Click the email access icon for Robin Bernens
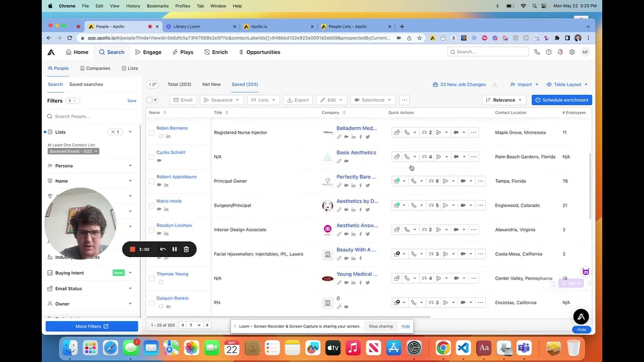The width and height of the screenshot is (644, 362). (397, 133)
